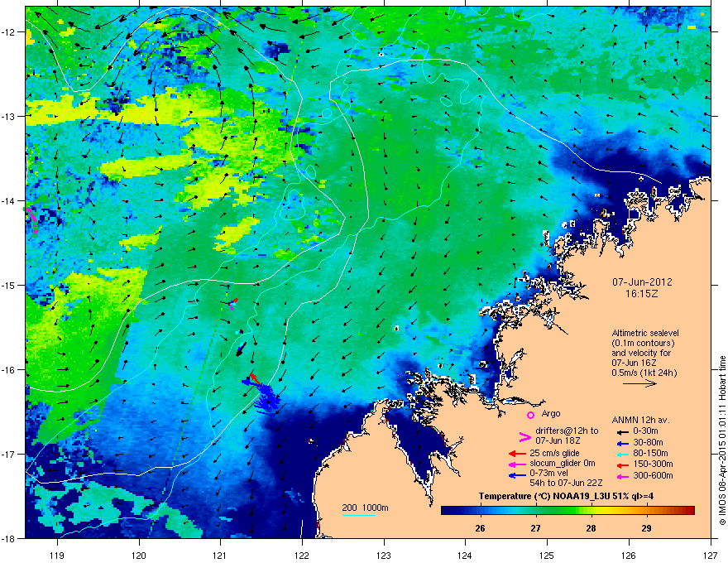Click the date label 07-Jun-2012
The image size is (728, 563).
click(642, 282)
